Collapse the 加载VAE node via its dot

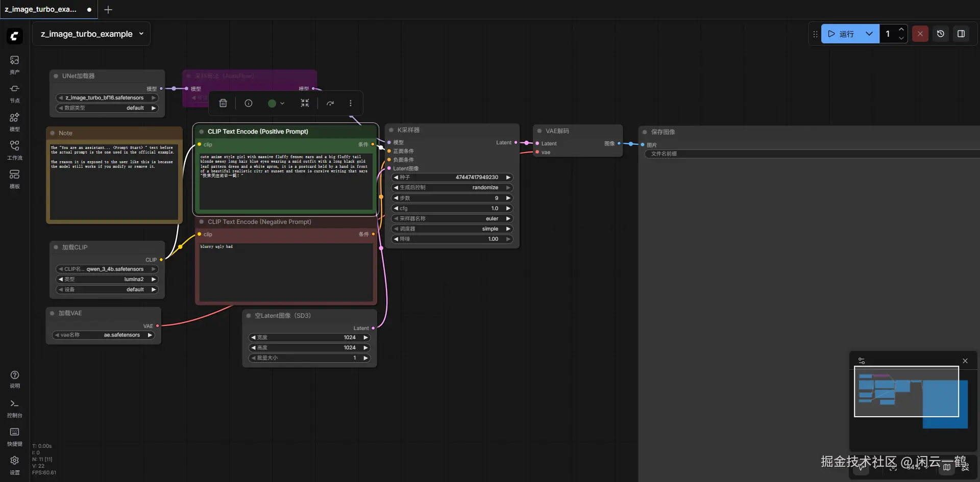(52, 313)
